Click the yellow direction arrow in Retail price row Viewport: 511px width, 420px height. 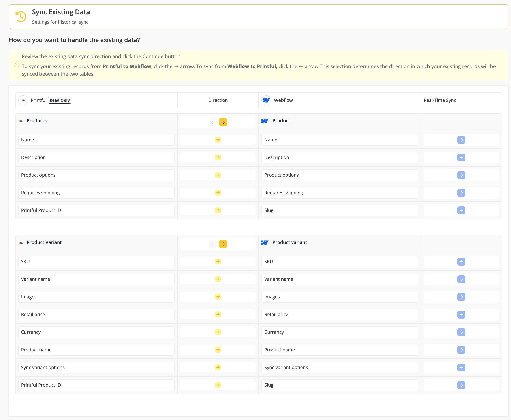[218, 315]
